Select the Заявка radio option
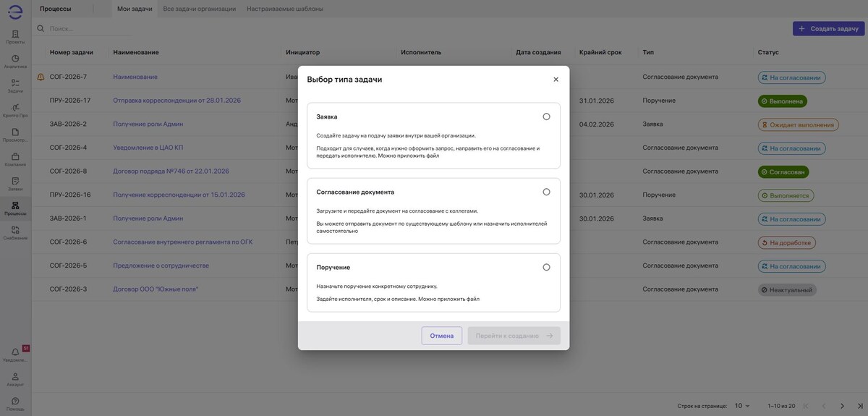 (546, 116)
